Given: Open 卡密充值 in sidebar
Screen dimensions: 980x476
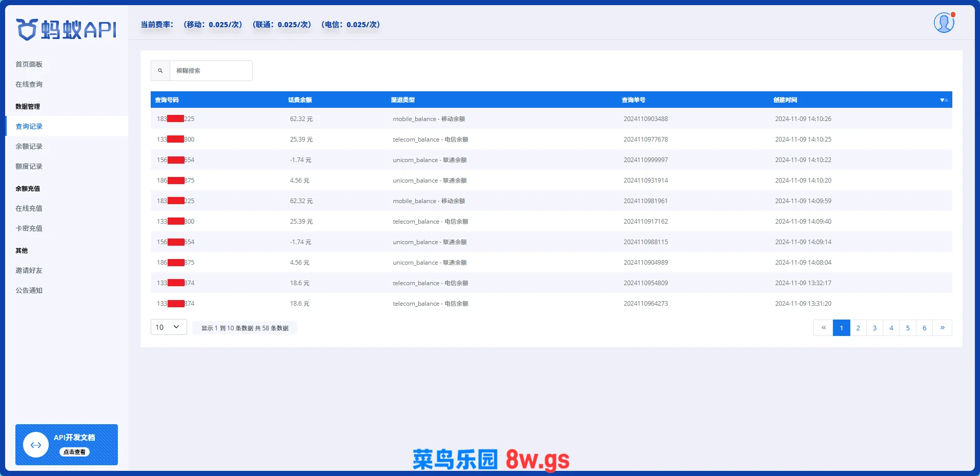Looking at the screenshot, I should click(x=29, y=228).
